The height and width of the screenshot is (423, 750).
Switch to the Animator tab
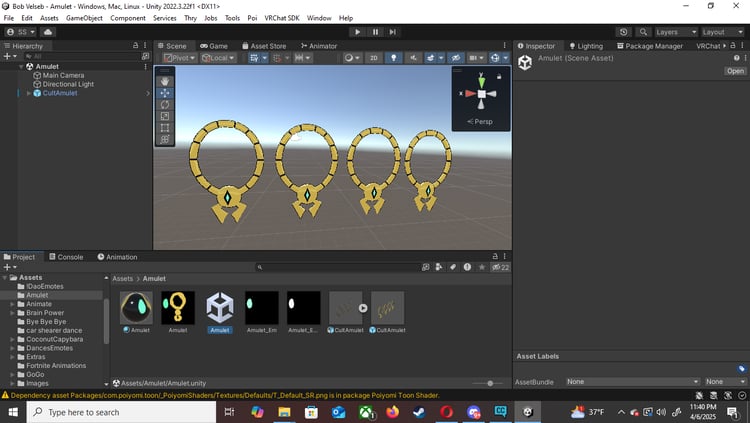(319, 46)
